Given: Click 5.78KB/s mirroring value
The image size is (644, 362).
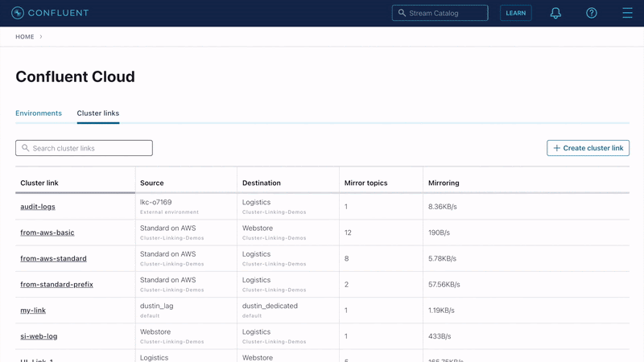Looking at the screenshot, I should point(442,258).
